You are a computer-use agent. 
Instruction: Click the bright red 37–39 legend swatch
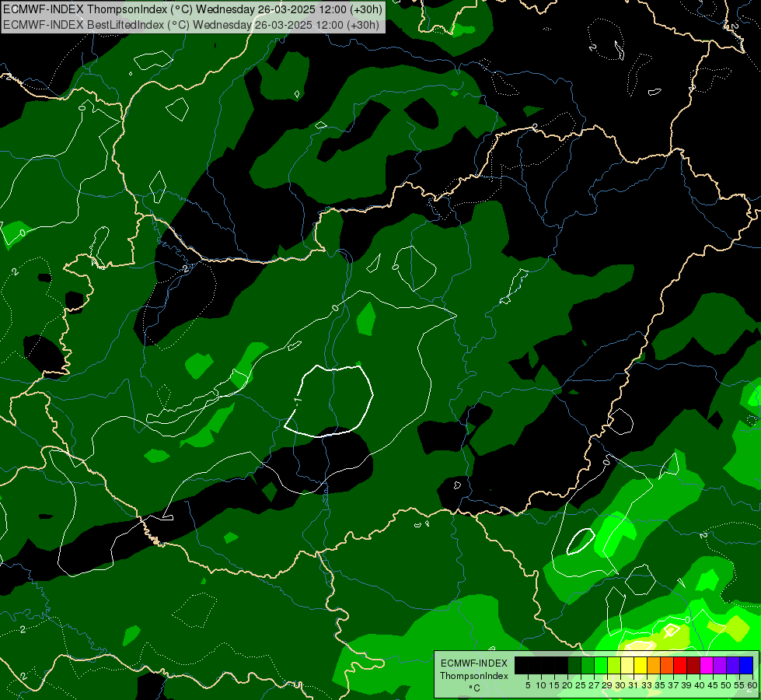click(680, 665)
